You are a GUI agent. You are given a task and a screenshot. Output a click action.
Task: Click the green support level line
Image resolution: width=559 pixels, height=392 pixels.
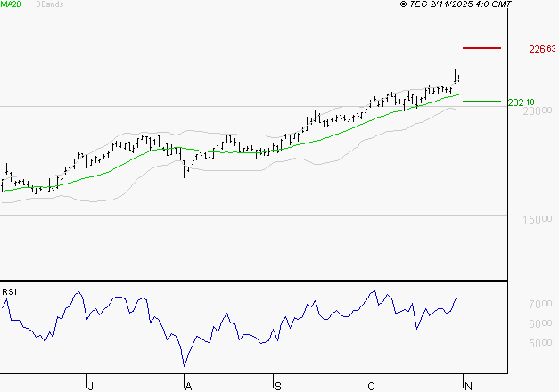click(x=481, y=102)
